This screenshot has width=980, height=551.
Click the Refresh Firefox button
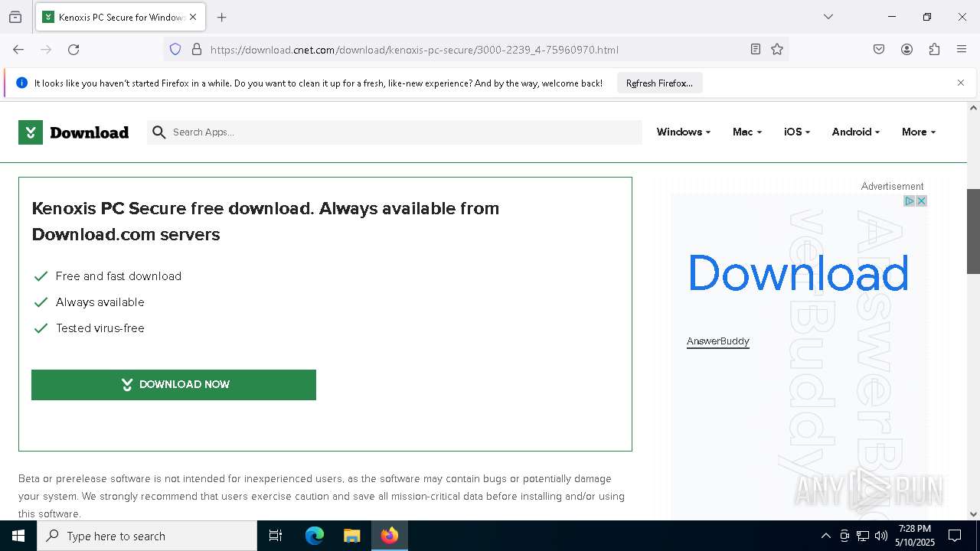(x=659, y=83)
